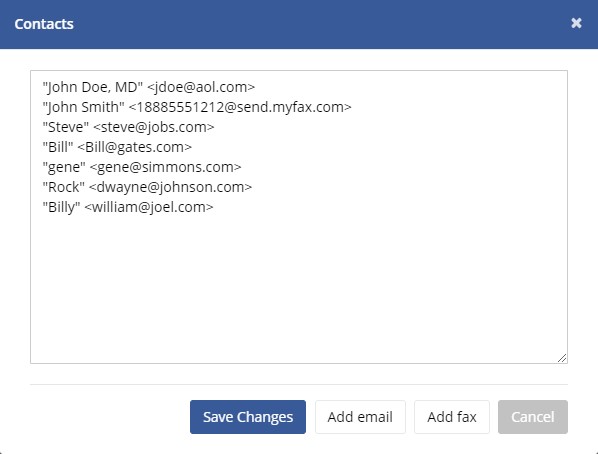Click on the name "gene" in contacts
Screen dimensions: 598x454
click(64, 168)
